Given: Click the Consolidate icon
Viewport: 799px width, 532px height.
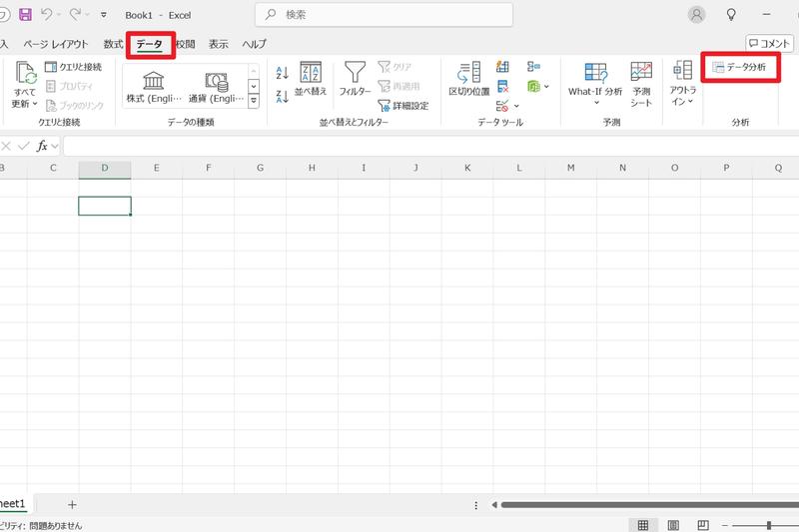Looking at the screenshot, I should pos(533,67).
